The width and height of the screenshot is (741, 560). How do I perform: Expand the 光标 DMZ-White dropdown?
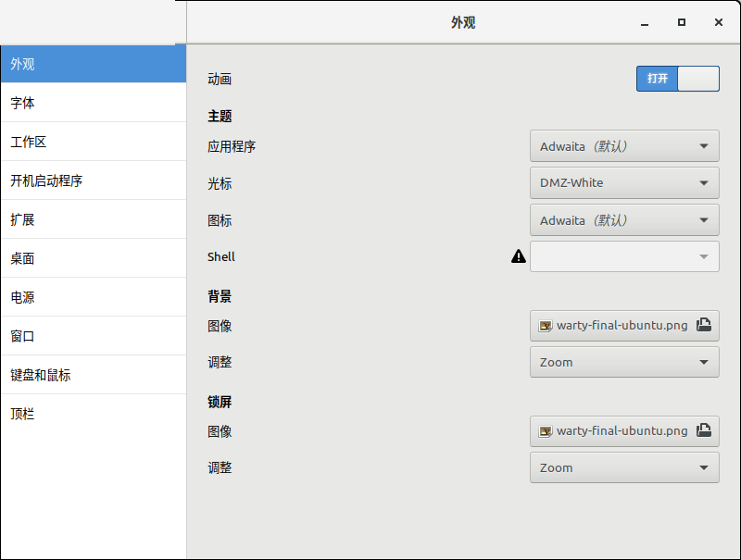click(x=624, y=182)
